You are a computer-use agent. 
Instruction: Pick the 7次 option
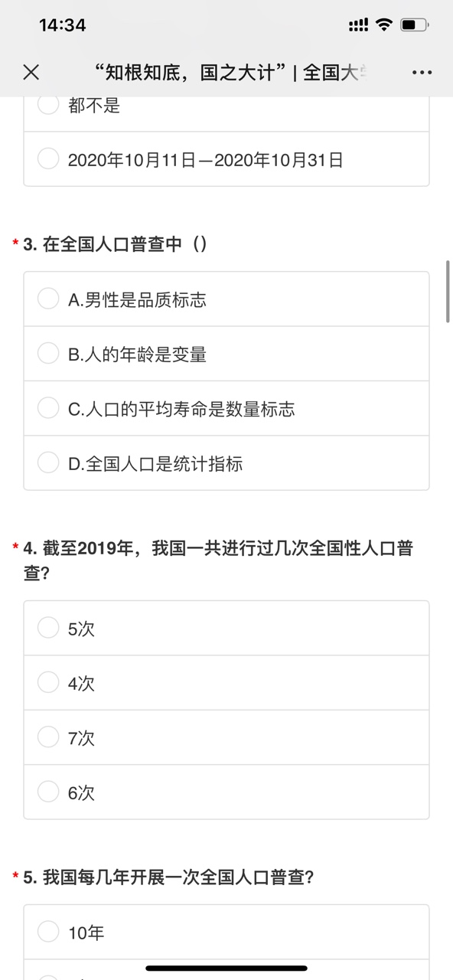click(x=226, y=738)
